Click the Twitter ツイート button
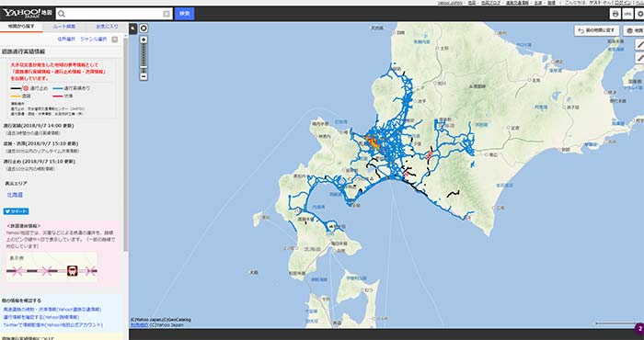Screen dimensions: 644x340 (x=16, y=211)
